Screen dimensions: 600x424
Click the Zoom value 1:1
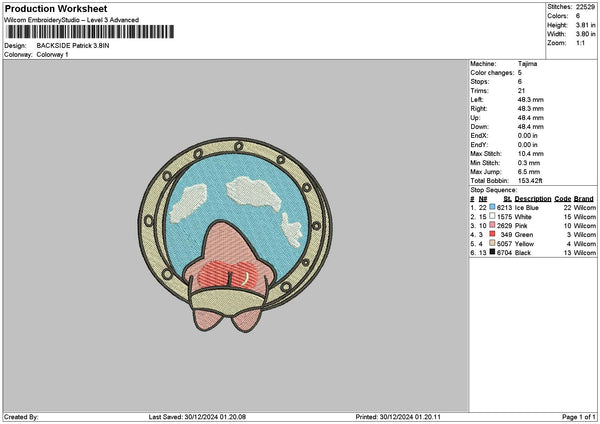(x=580, y=43)
